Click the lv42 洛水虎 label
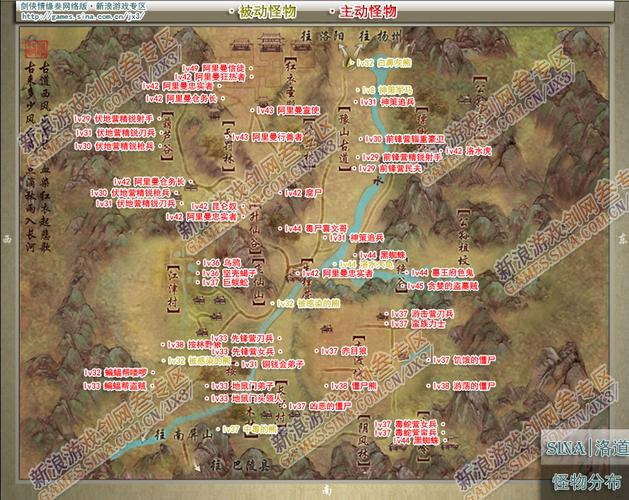Screen dimensions: 629x500 [468, 151]
